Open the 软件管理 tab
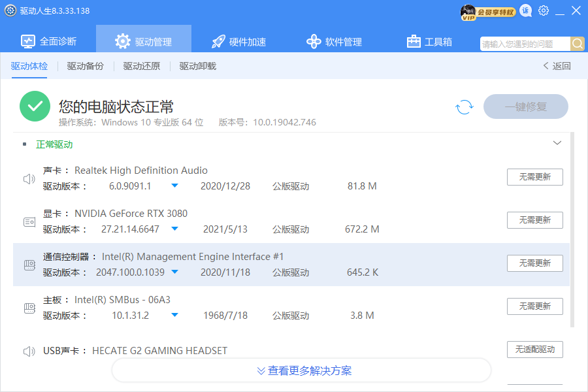Screen dimensions: 588x392 point(334,42)
